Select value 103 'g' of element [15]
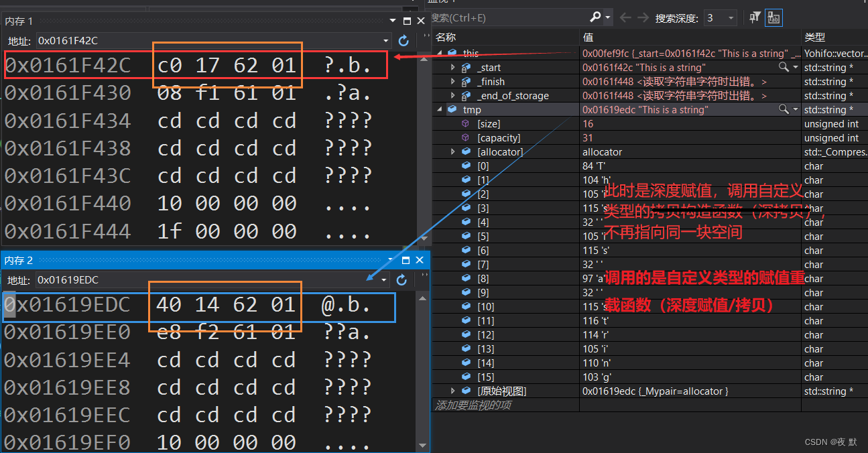The height and width of the screenshot is (453, 868). pyautogui.click(x=597, y=377)
